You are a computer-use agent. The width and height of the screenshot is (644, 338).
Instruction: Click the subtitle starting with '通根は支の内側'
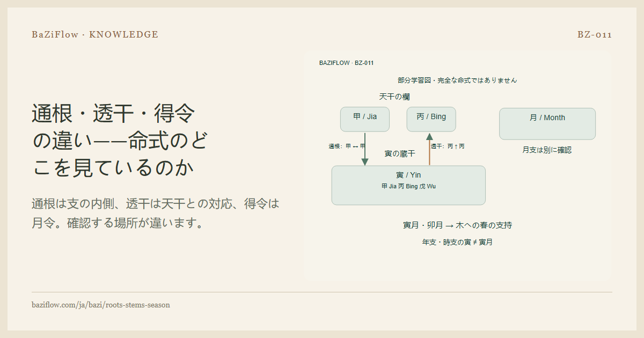tap(156, 213)
